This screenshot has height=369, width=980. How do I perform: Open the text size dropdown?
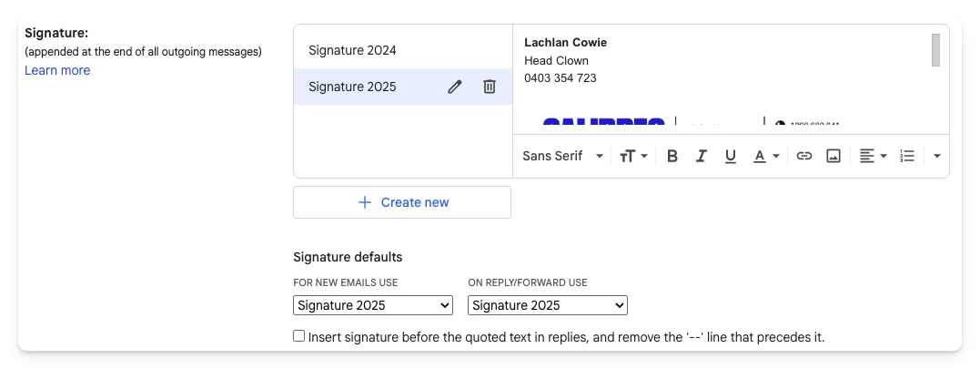633,156
